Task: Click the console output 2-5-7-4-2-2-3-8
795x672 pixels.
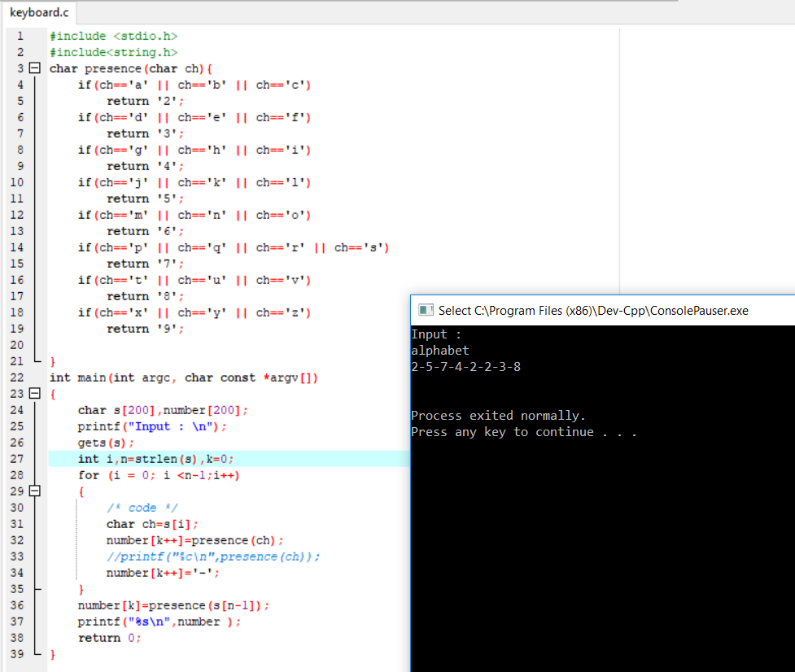Action: click(466, 367)
